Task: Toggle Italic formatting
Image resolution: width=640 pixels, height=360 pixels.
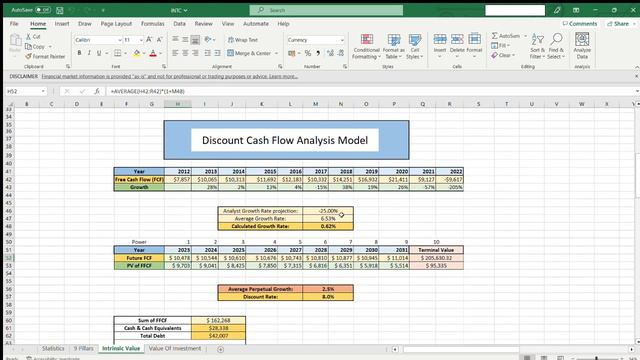Action: [89, 53]
